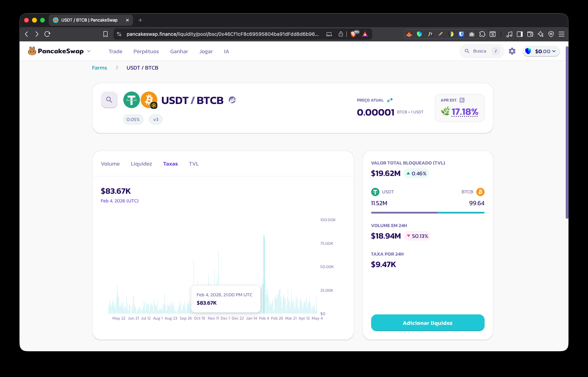Click the USDT/BTCB TVL ratio bar
The height and width of the screenshot is (377, 588).
tap(428, 212)
